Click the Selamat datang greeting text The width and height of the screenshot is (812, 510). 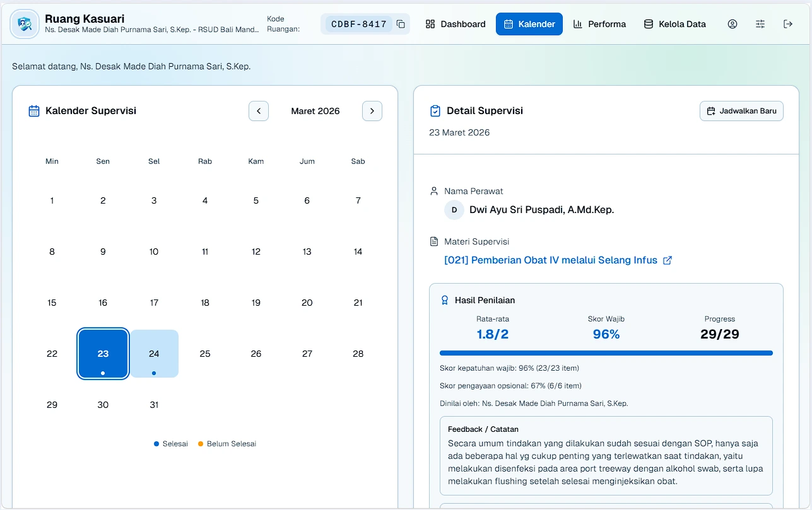[x=131, y=66]
